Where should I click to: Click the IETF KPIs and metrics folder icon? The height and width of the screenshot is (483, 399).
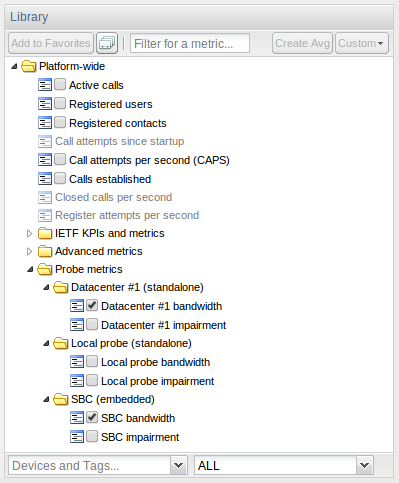click(45, 233)
